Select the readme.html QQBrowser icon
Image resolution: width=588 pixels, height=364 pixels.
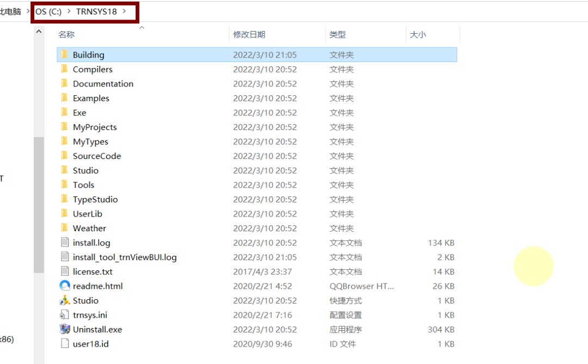(64, 286)
